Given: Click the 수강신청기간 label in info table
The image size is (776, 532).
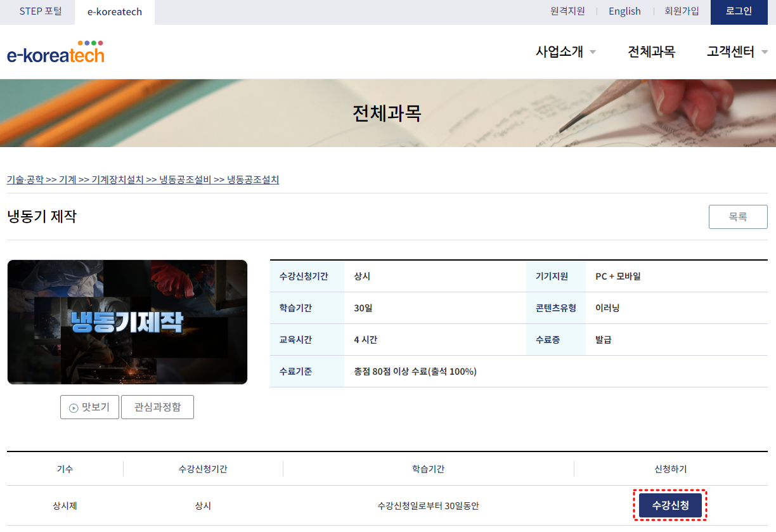Looking at the screenshot, I should pos(304,276).
